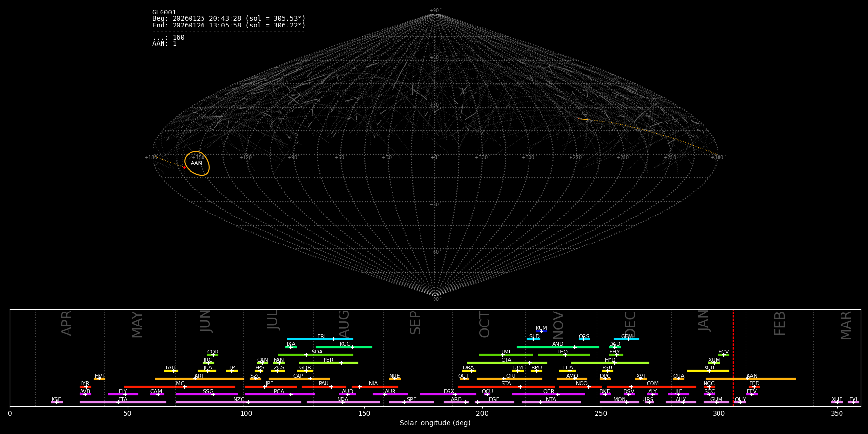Select the ERI shower label

point(321,337)
